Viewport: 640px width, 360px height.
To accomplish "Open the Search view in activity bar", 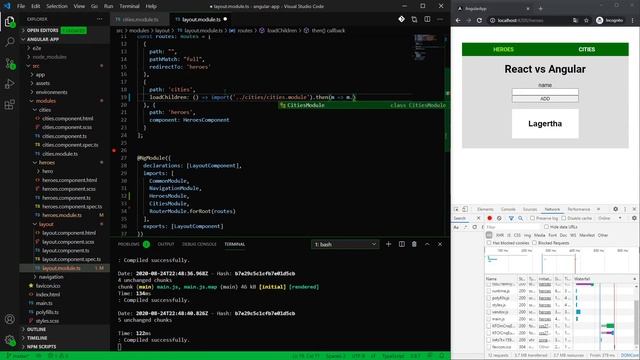I will [9, 42].
